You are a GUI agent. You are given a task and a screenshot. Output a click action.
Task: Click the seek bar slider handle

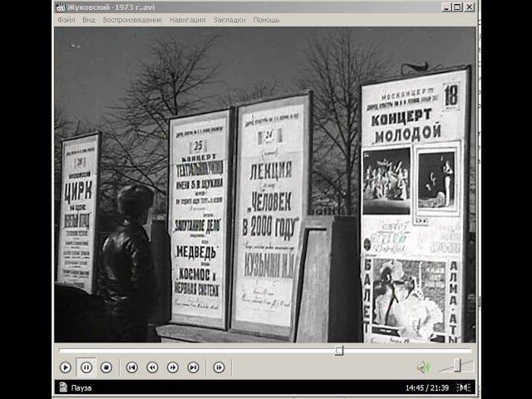[x=339, y=351]
